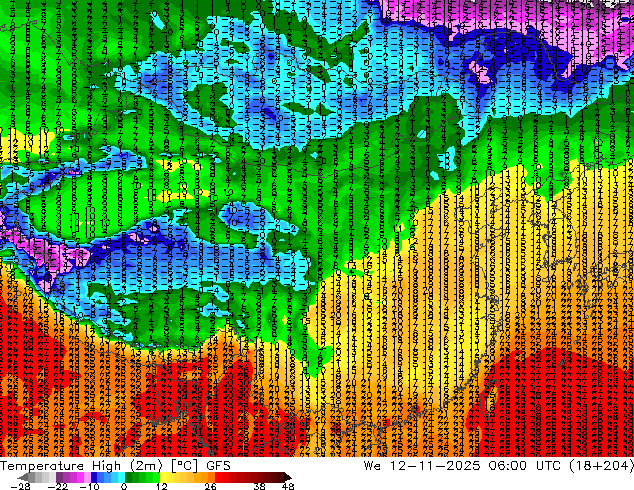The image size is (634, 490).
Task: Click the '-10' legend value
Action: pos(89,486)
